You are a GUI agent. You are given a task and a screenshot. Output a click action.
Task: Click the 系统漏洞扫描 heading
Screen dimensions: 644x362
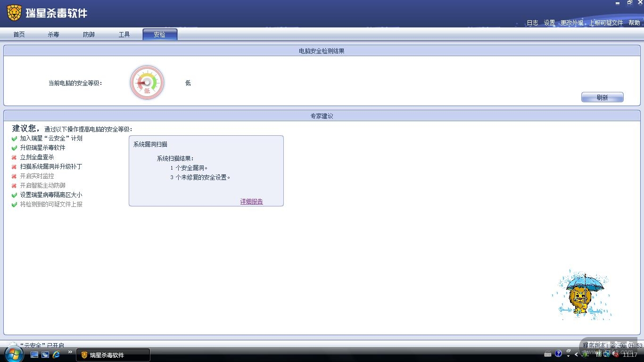150,144
